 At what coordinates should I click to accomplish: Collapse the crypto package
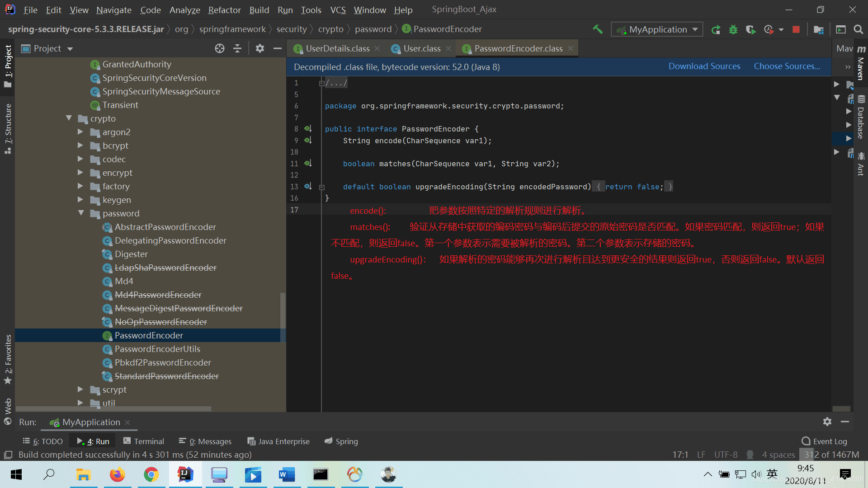[x=69, y=118]
